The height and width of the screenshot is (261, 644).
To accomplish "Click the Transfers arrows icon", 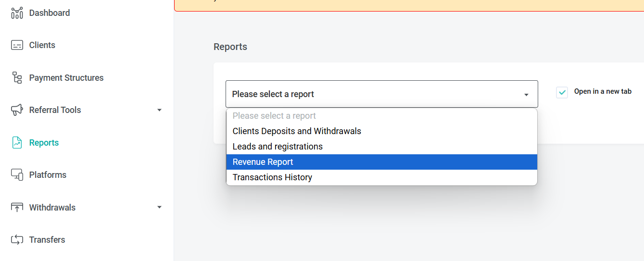I will click(x=17, y=240).
